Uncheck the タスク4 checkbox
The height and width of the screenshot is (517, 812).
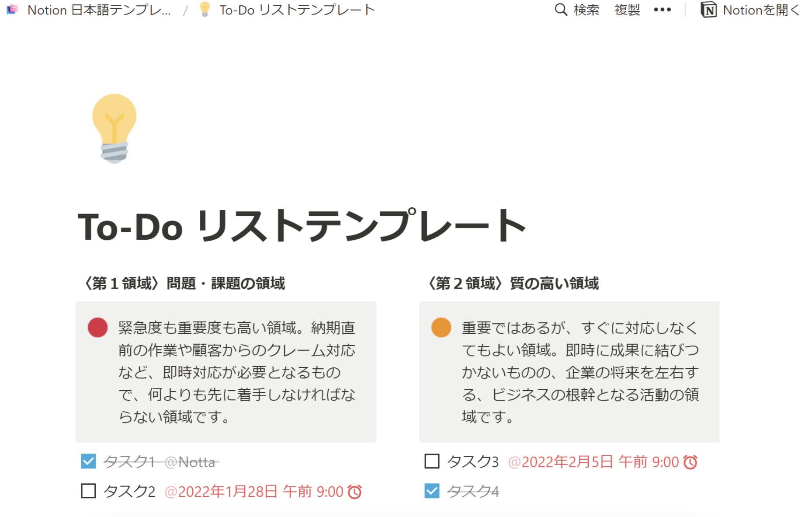pyautogui.click(x=432, y=491)
